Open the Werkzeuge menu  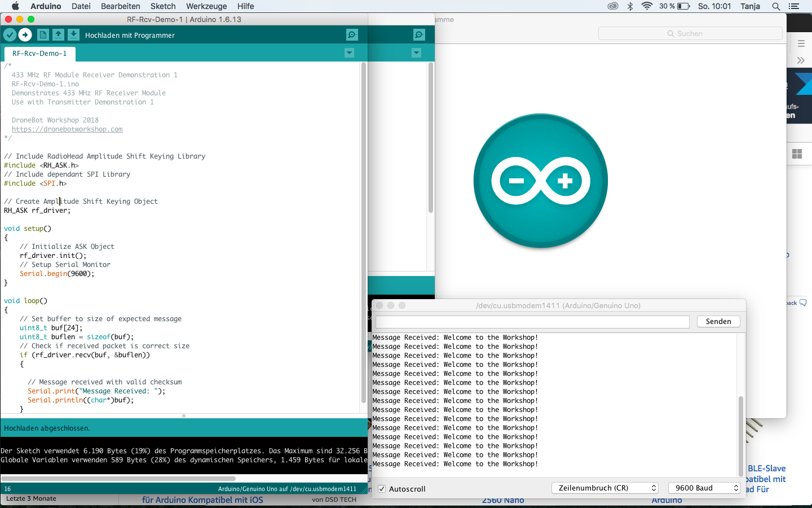pos(206,6)
